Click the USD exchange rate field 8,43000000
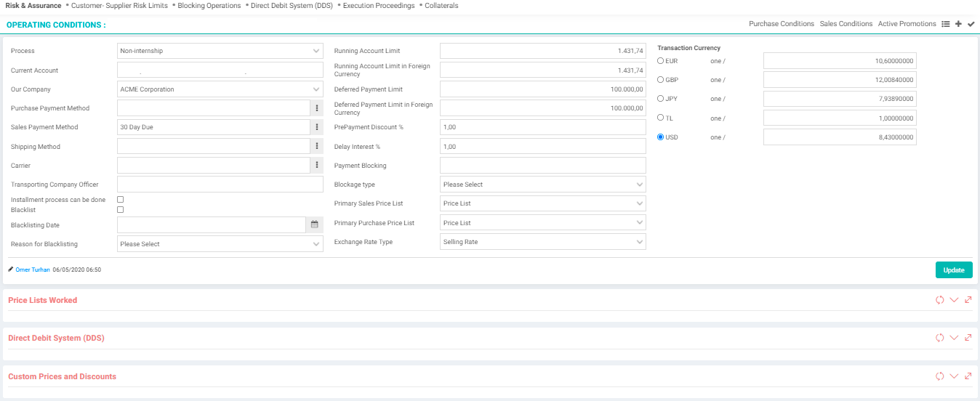The image size is (980, 401). pos(840,137)
